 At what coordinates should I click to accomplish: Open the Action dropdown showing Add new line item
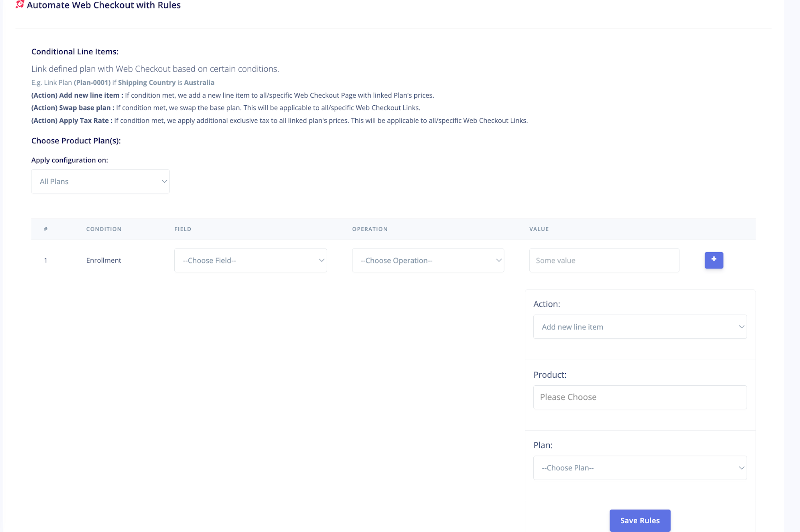[640, 327]
